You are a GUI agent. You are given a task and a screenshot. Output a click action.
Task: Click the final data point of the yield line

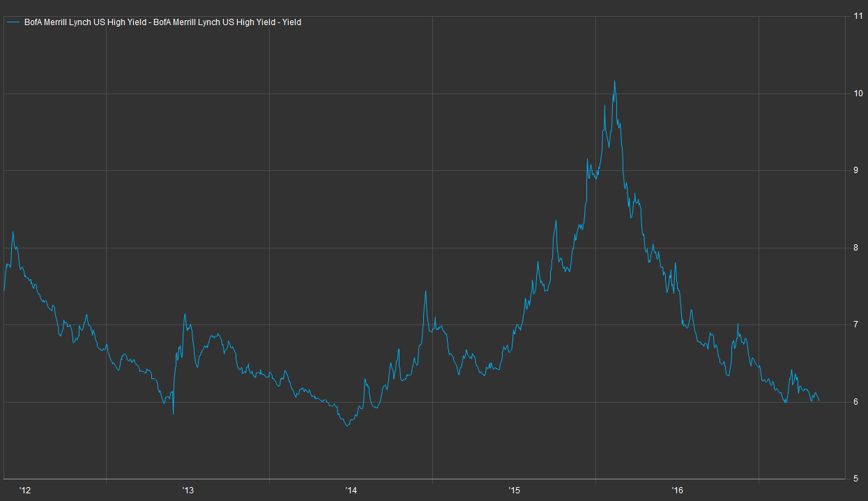(818, 401)
